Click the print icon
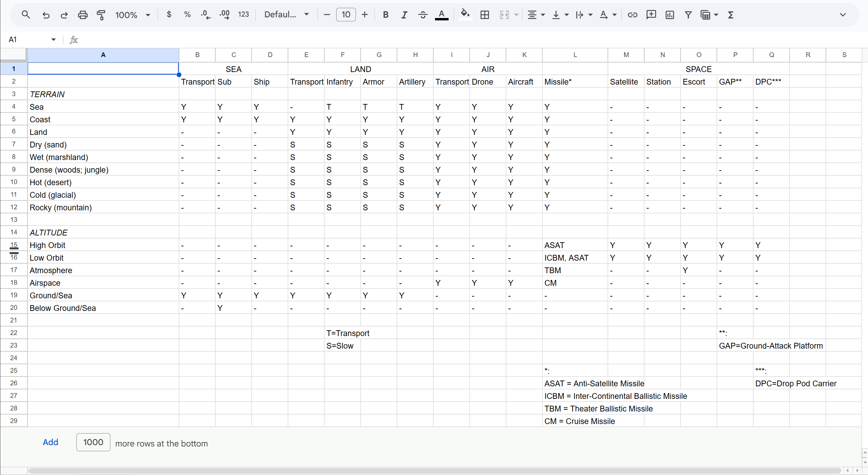 tap(83, 15)
